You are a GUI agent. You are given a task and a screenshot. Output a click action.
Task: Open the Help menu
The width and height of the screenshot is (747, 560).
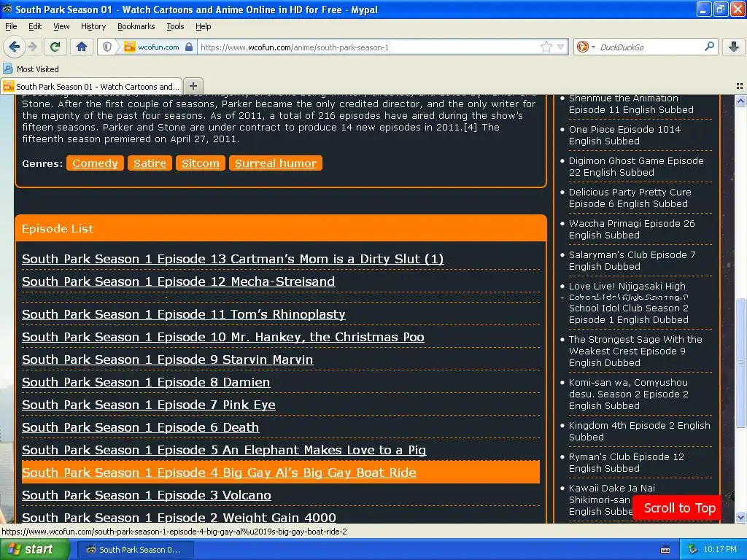click(203, 26)
